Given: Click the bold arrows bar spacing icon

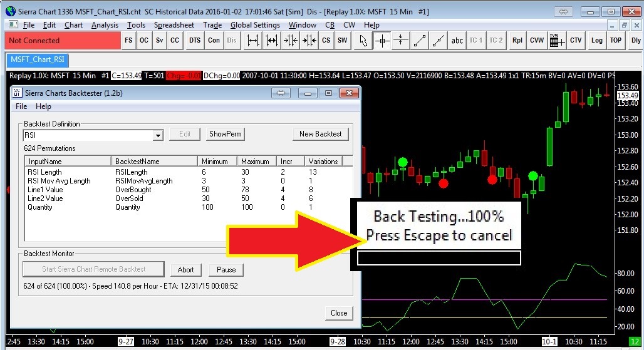Looking at the screenshot, I should [271, 40].
